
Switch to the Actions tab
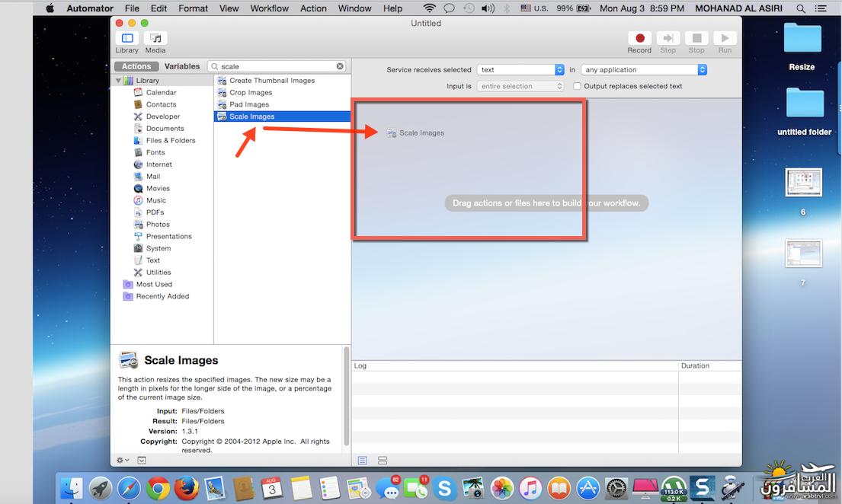tap(136, 66)
